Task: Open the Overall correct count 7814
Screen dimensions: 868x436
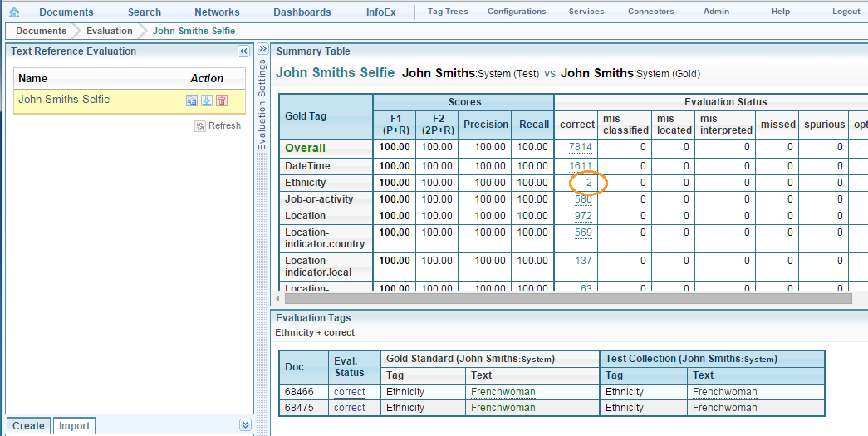Action: [x=580, y=147]
